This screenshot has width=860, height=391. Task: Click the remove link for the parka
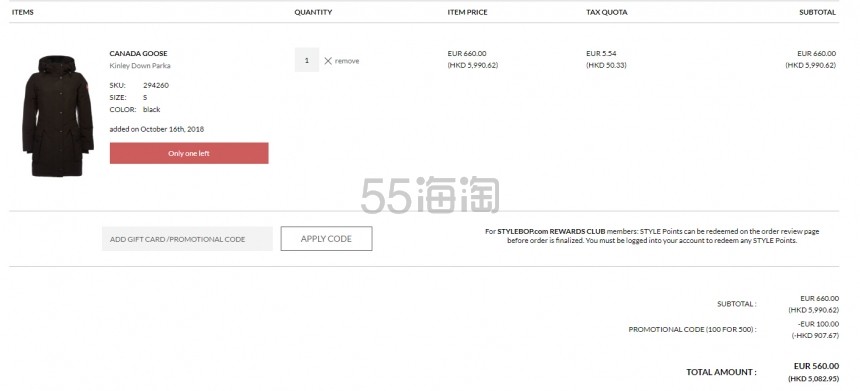click(x=347, y=61)
